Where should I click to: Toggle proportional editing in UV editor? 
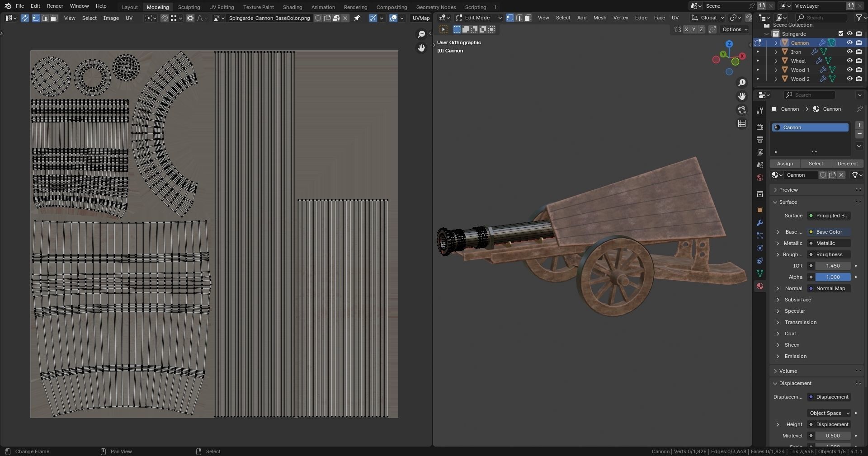point(190,18)
